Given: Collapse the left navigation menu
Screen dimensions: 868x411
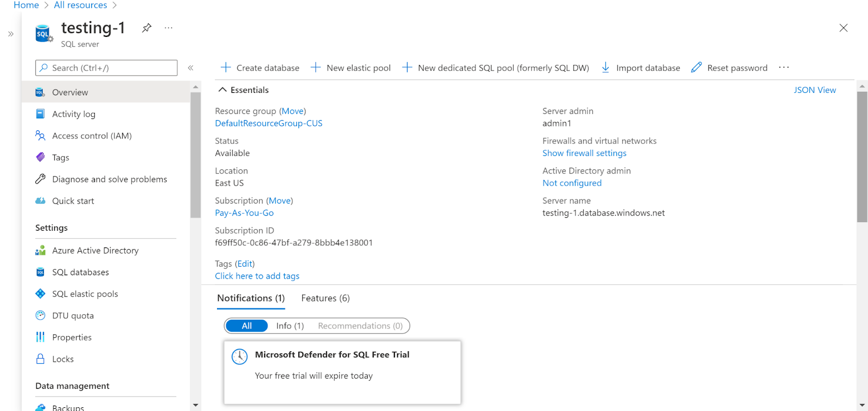Looking at the screenshot, I should click(x=190, y=68).
